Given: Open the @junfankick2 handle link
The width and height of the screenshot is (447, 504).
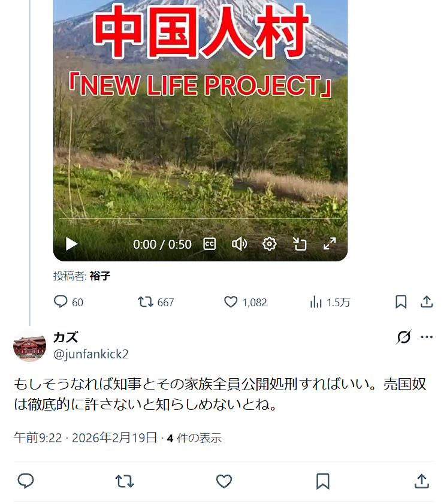Looking at the screenshot, I should tap(91, 354).
